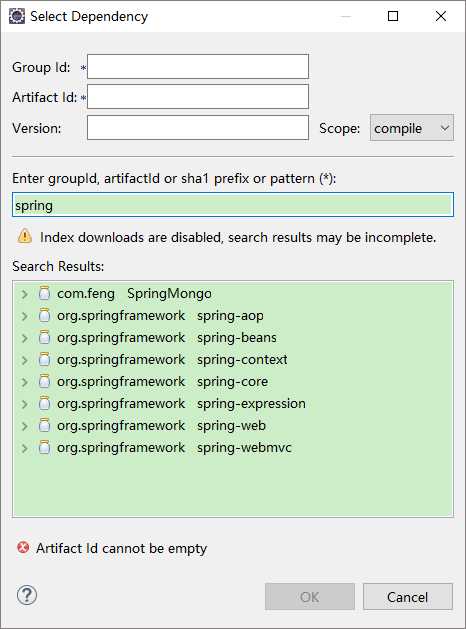The height and width of the screenshot is (629, 466).
Task: Click the warning icon beside index downloads message
Action: [24, 236]
